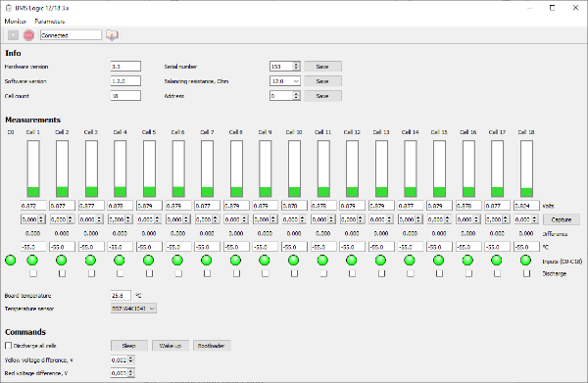588x383 pixels.
Task: Click the Wake up command button
Action: [x=171, y=346]
